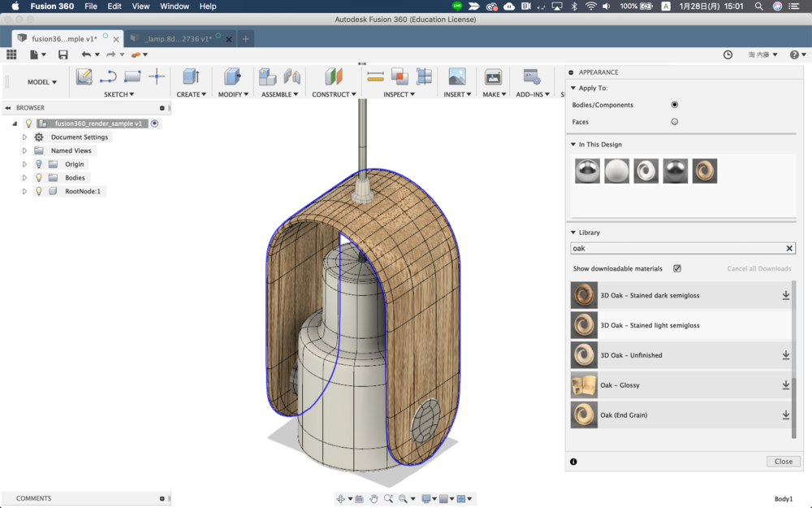Viewport: 812px width, 508px height.
Task: Select the Faces radio button
Action: tap(674, 122)
